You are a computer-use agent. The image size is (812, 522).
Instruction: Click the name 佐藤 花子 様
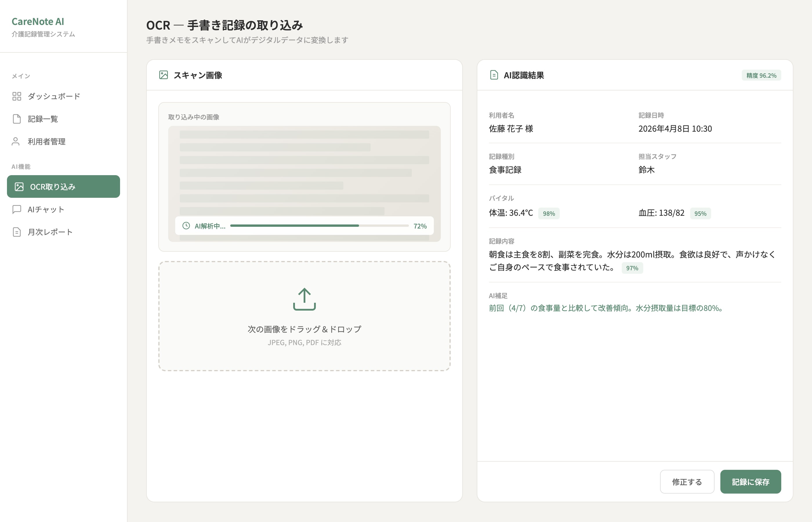click(x=511, y=129)
